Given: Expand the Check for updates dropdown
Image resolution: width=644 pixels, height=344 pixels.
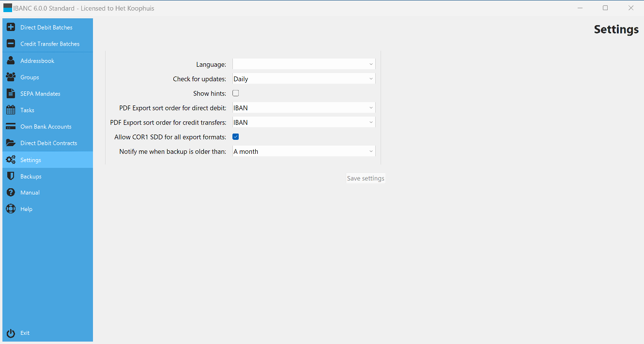Looking at the screenshot, I should [304, 79].
